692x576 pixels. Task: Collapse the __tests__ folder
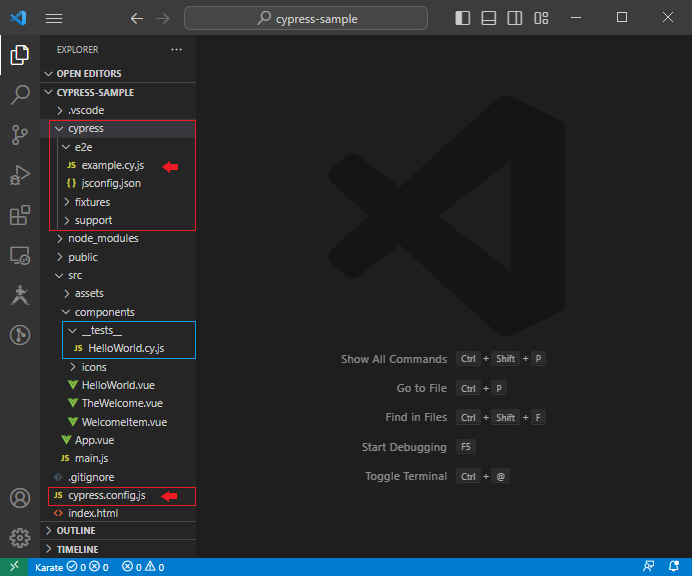pos(118,330)
